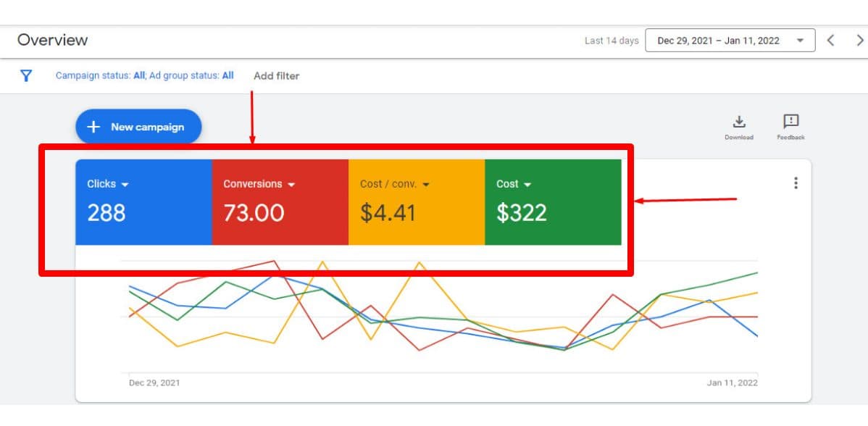Open the Cost / conv. metric dropdown
Viewport: 868px width, 426px height.
pos(395,184)
